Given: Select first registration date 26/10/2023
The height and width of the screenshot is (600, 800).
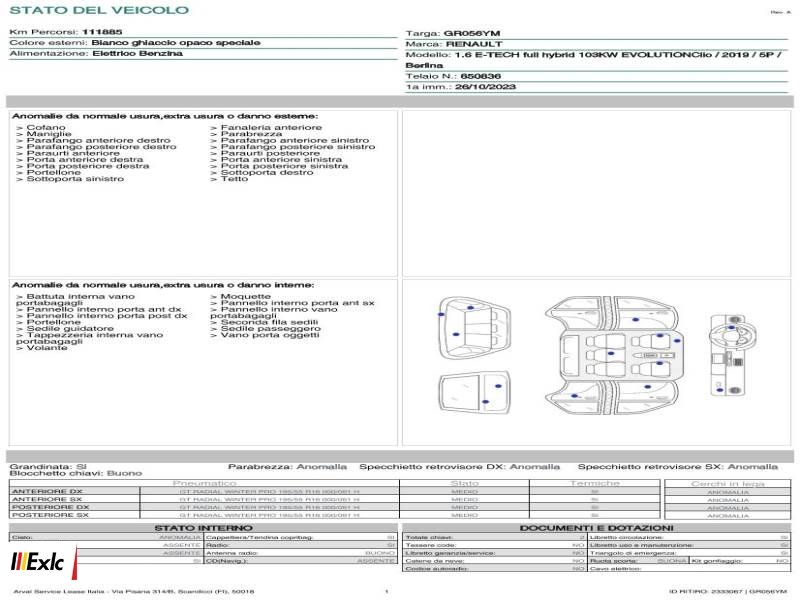Looking at the screenshot, I should tap(485, 87).
